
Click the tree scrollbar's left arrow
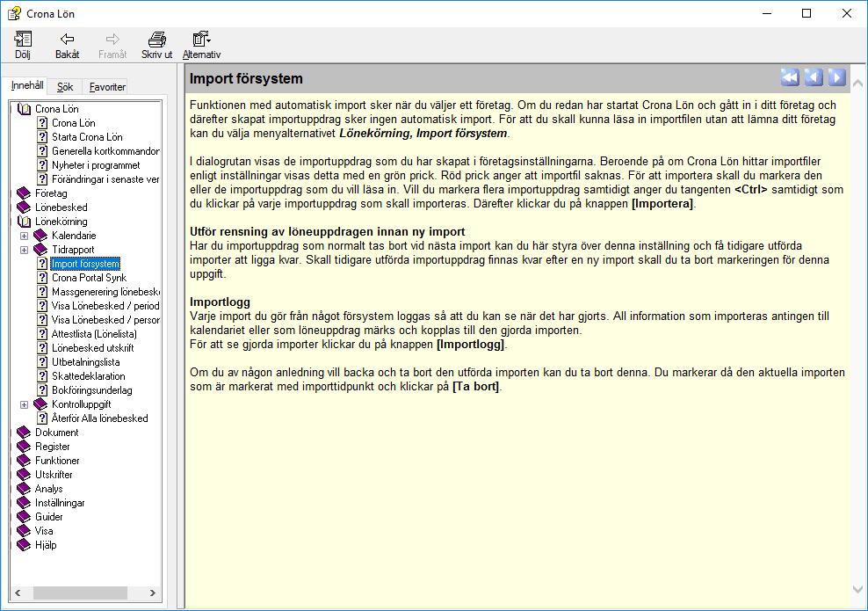click(x=18, y=593)
